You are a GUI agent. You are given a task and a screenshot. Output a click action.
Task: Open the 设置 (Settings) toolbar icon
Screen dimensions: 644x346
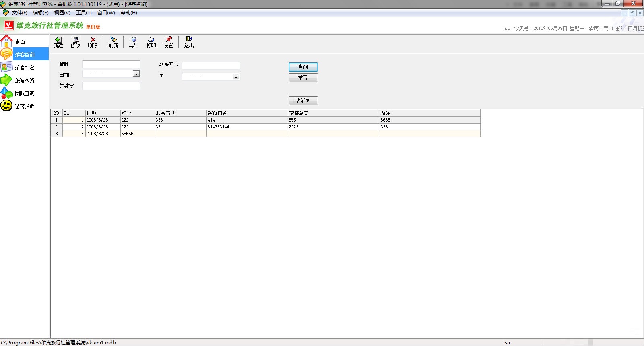click(x=169, y=42)
